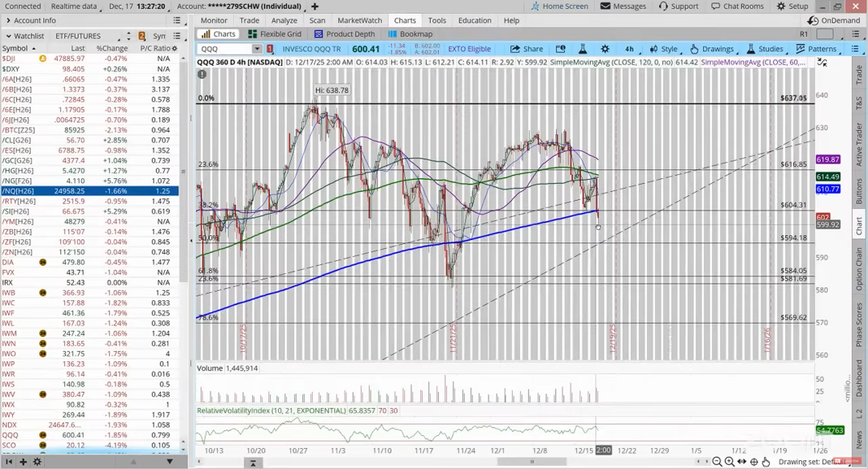The height and width of the screenshot is (469, 868).
Task: Open the Studies menu
Action: point(766,49)
